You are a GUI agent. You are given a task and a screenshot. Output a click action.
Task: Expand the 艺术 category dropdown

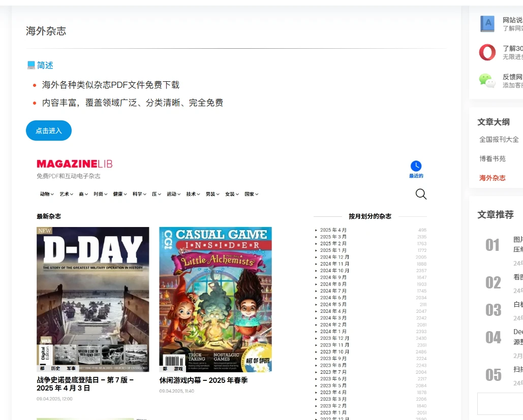67,194
